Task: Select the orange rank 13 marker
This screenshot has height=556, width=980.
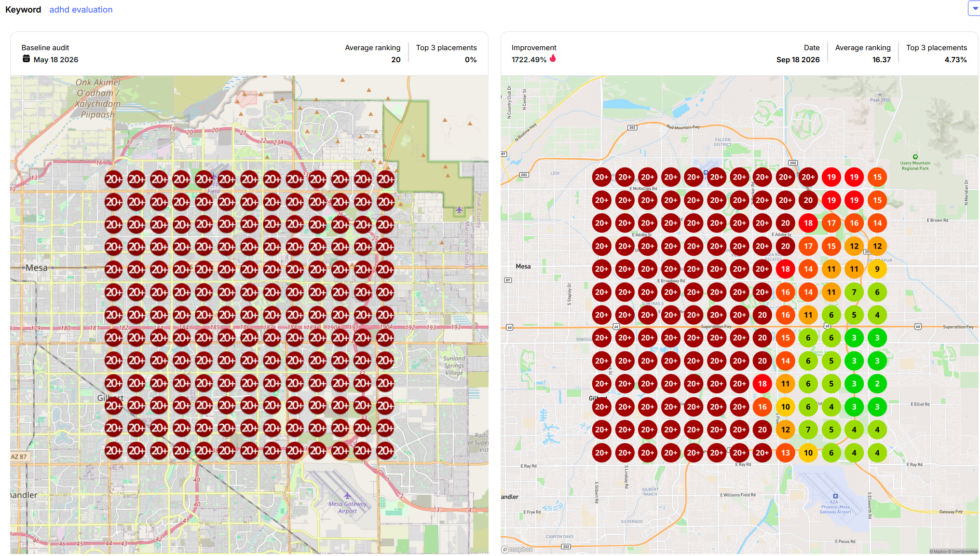Action: pos(785,453)
